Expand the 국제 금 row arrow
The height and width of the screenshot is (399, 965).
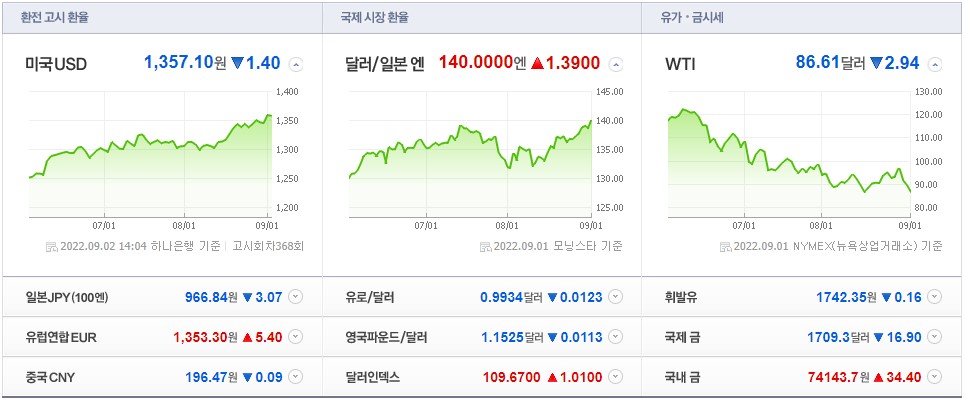point(935,337)
